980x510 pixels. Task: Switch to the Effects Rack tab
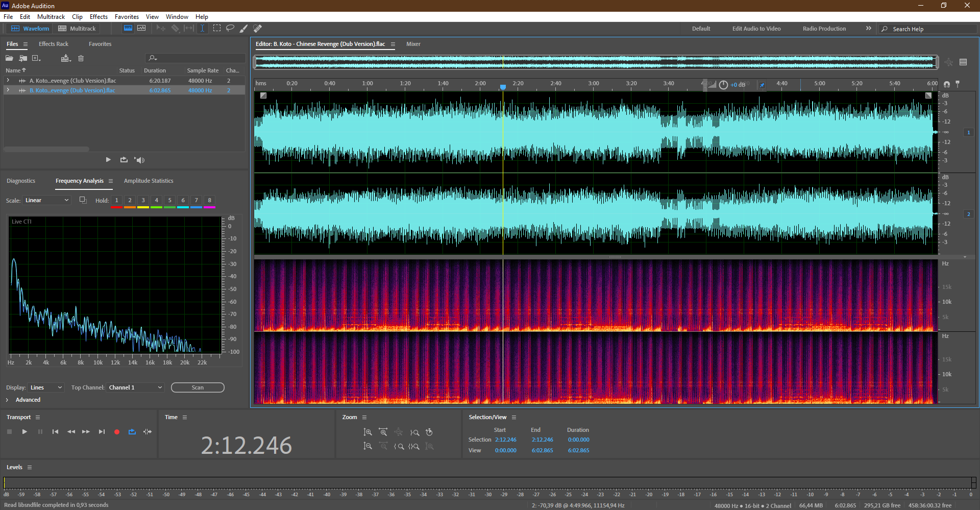tap(54, 44)
